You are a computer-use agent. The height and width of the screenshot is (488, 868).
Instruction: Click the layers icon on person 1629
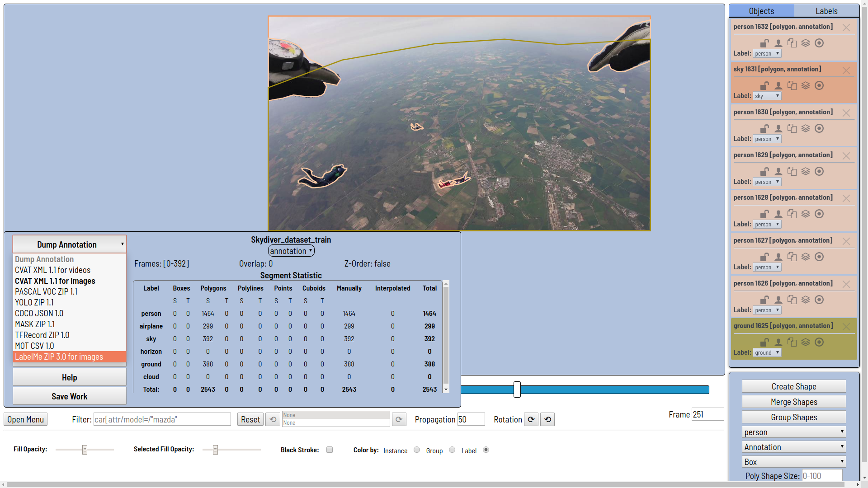click(x=806, y=171)
